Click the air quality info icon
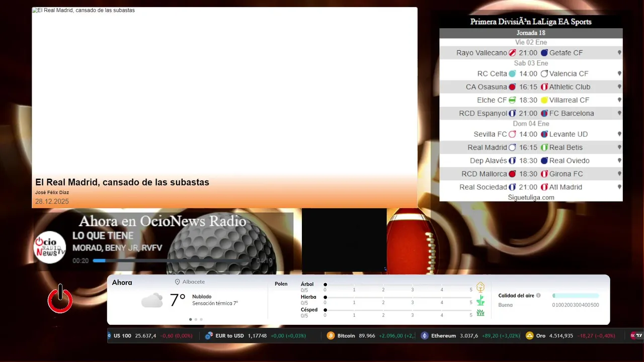Viewport: 644px width, 362px height. pyautogui.click(x=538, y=296)
